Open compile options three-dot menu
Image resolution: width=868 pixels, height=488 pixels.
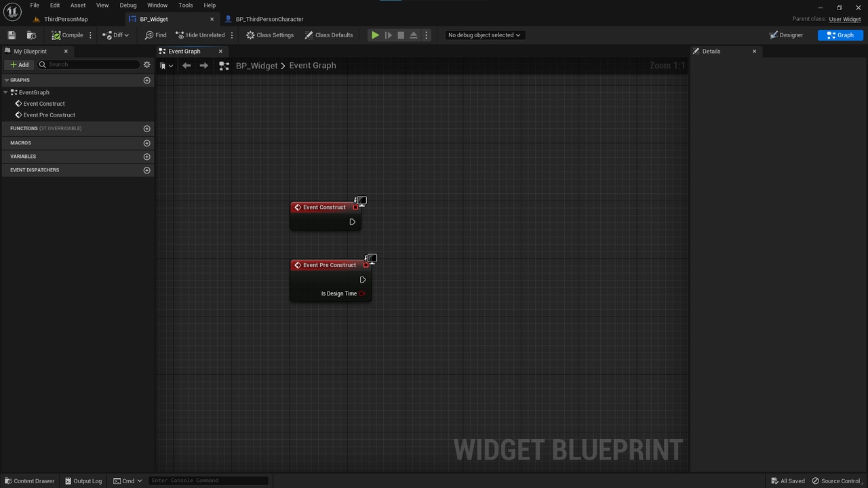coord(90,35)
